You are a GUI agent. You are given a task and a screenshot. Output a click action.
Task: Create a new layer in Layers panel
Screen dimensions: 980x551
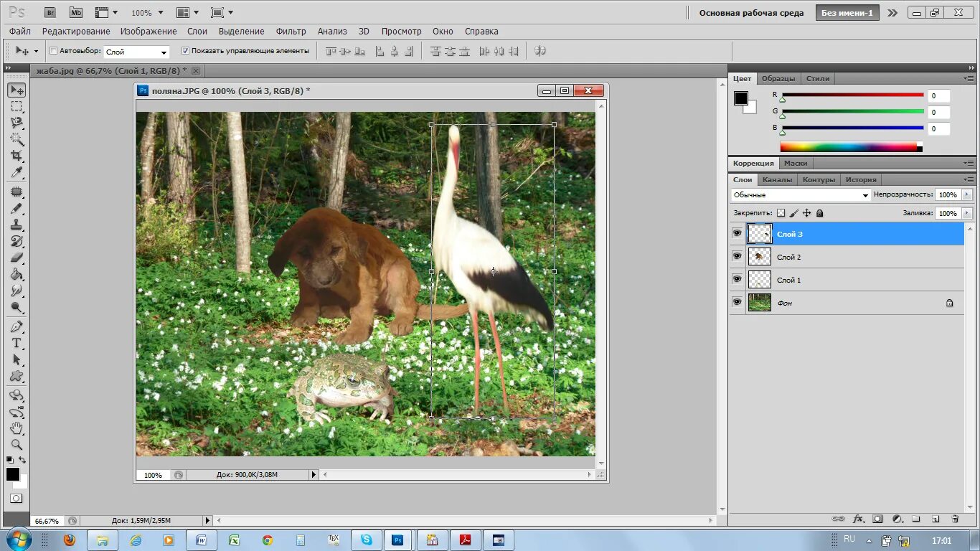pos(935,518)
